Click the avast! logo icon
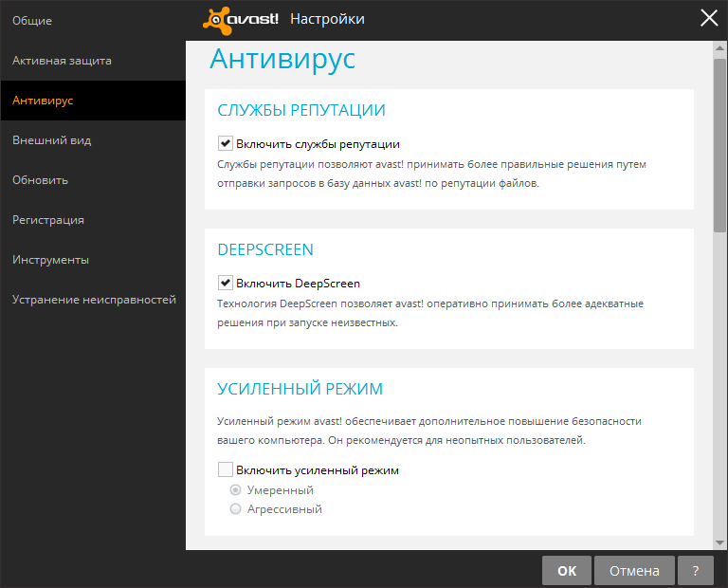This screenshot has width=728, height=588. (241, 20)
